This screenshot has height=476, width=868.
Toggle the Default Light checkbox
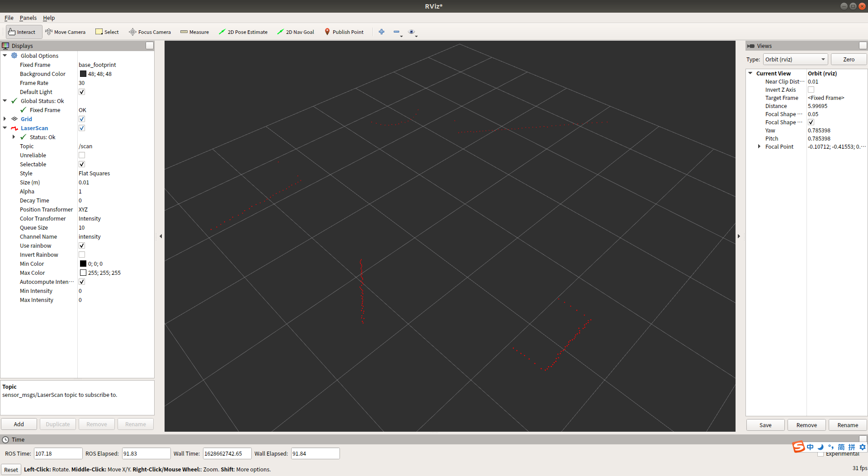pos(82,92)
